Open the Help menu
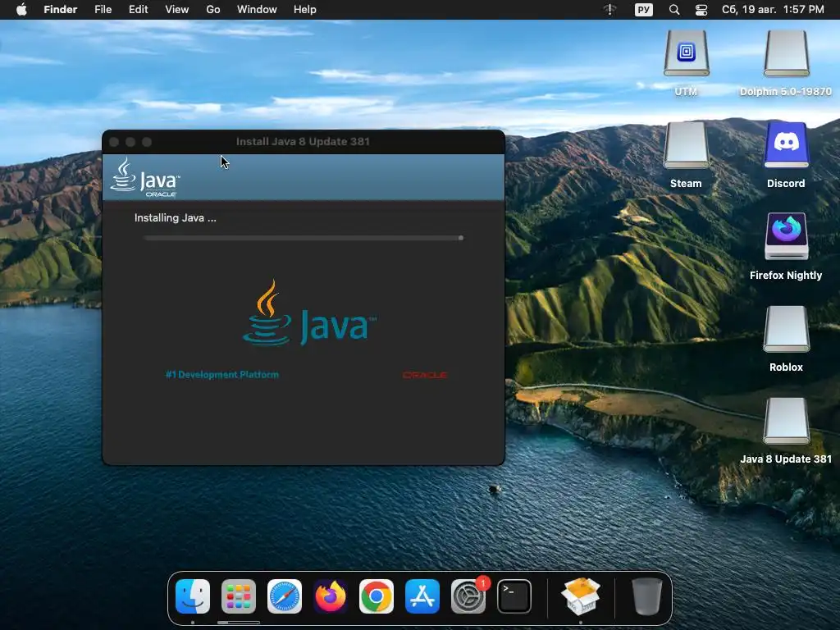 click(x=305, y=10)
